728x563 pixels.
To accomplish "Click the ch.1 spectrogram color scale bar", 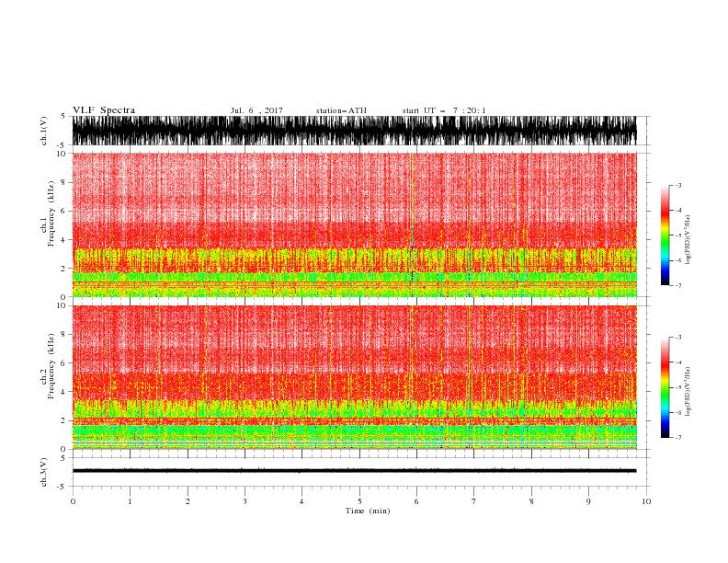I will coord(665,236).
